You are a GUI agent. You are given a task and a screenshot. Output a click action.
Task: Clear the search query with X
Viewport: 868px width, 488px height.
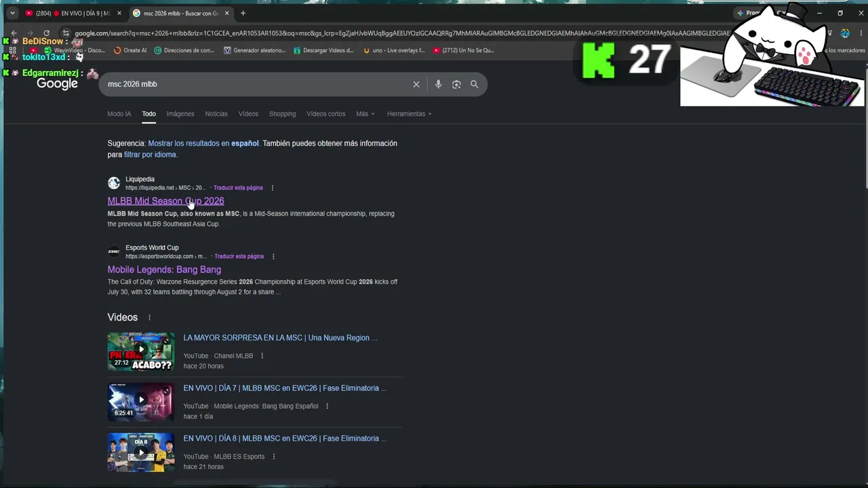[416, 84]
